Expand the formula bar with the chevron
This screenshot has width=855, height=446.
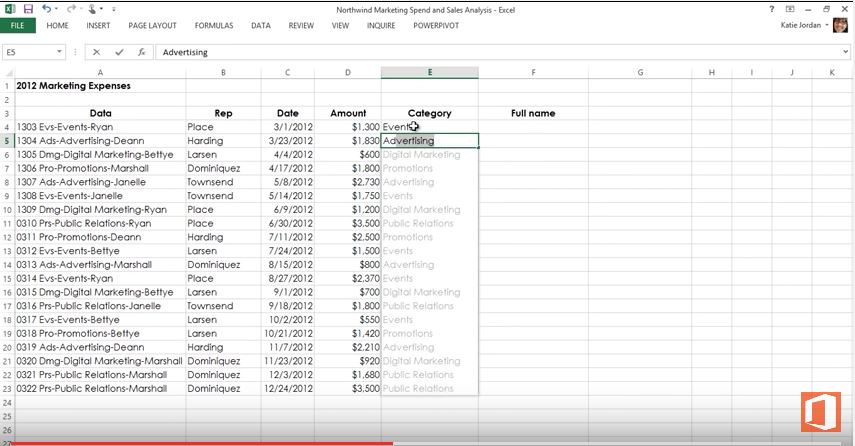845,52
